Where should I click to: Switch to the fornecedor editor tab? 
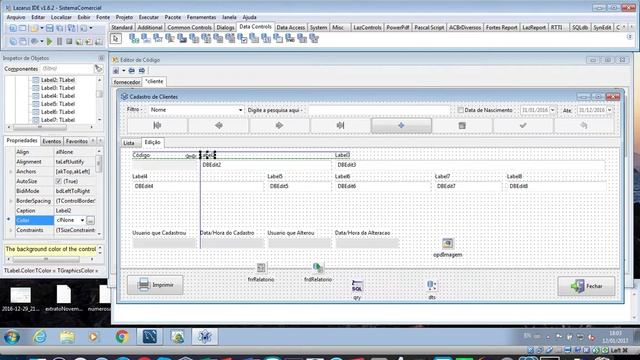coord(127,82)
